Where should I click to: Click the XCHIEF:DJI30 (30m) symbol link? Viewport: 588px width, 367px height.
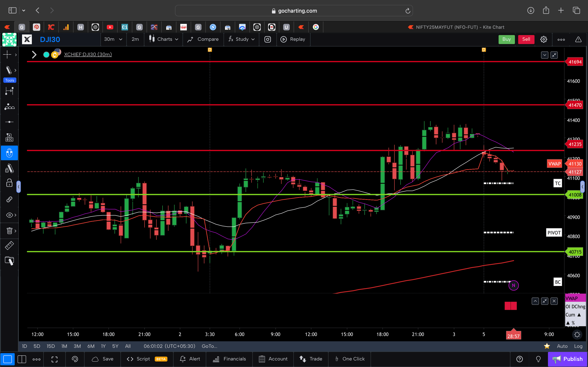pyautogui.click(x=88, y=54)
